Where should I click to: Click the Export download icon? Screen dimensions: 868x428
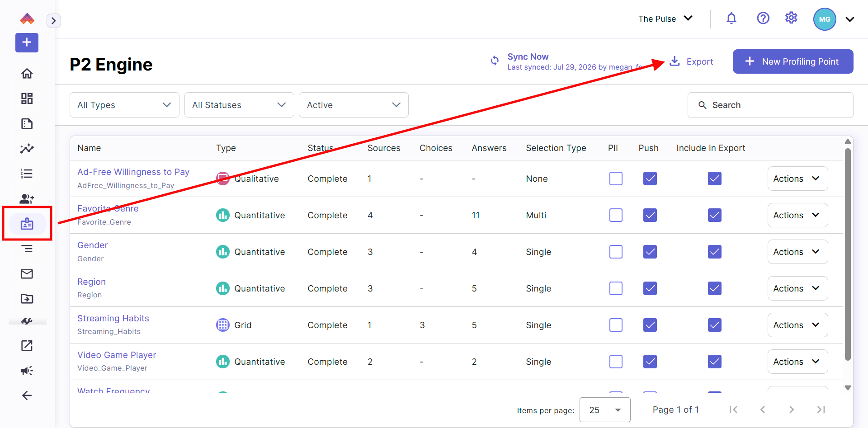click(x=675, y=61)
